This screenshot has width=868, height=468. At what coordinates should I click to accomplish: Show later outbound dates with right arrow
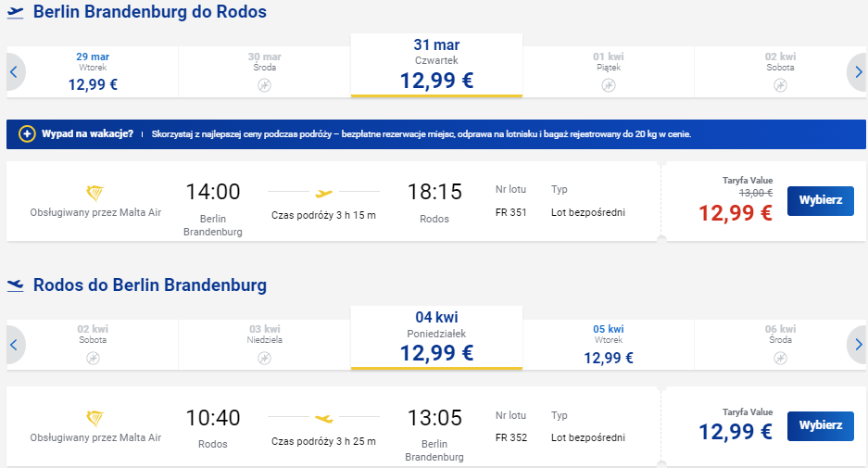pyautogui.click(x=858, y=72)
